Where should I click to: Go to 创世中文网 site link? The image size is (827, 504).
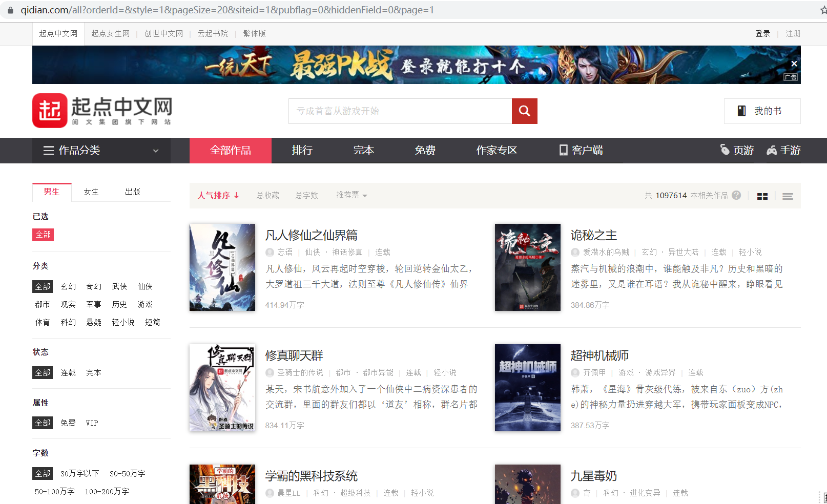pyautogui.click(x=163, y=33)
